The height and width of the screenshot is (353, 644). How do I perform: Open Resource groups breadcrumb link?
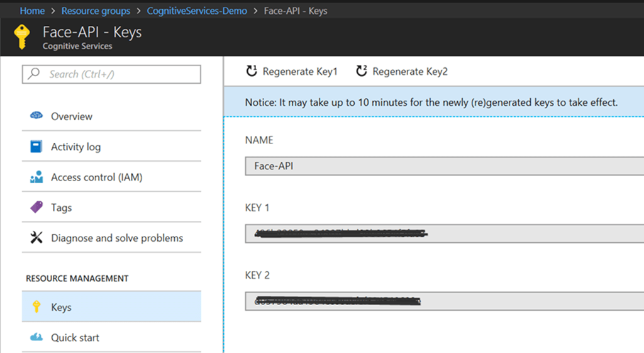pyautogui.click(x=96, y=11)
